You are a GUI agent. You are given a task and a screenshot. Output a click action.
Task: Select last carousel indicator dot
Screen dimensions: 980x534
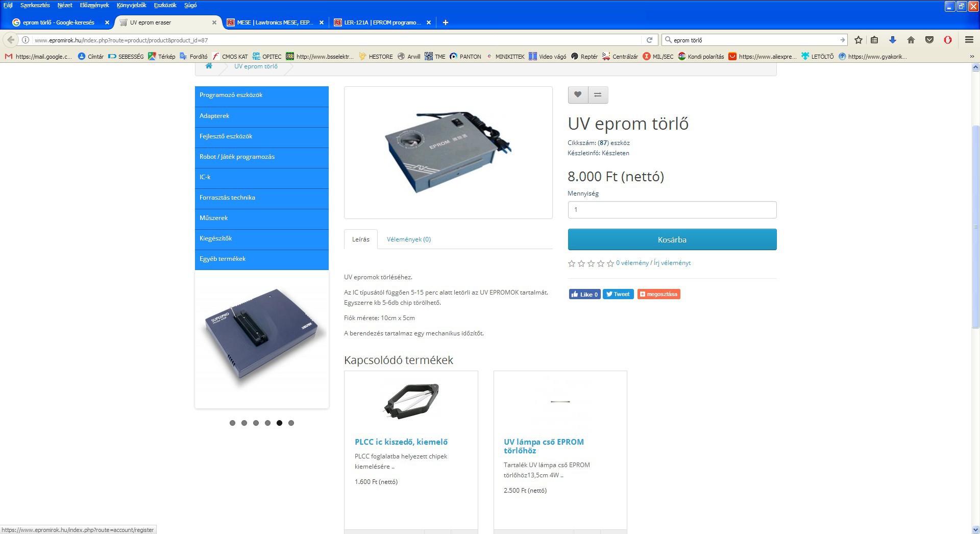[x=291, y=423]
